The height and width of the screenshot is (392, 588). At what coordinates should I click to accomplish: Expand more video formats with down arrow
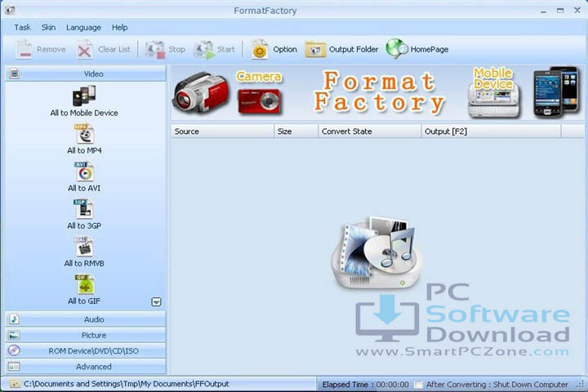pyautogui.click(x=156, y=302)
